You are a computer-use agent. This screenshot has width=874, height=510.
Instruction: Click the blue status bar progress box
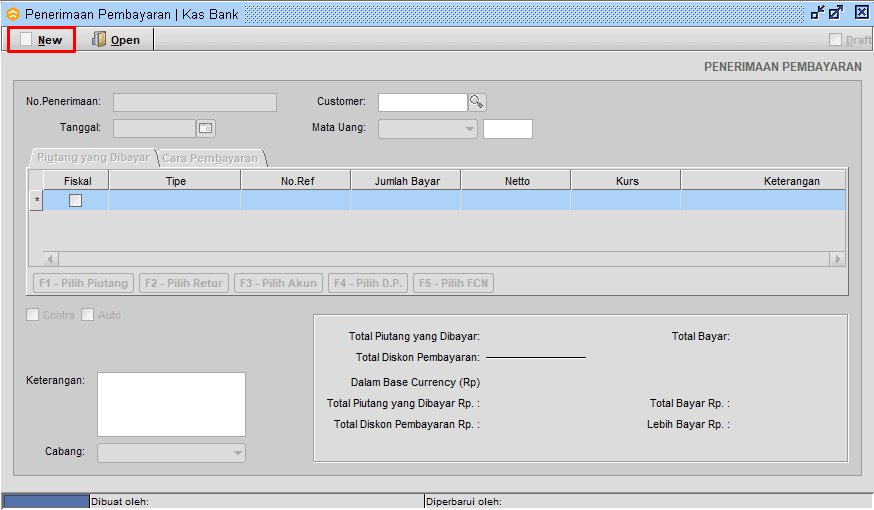point(46,502)
